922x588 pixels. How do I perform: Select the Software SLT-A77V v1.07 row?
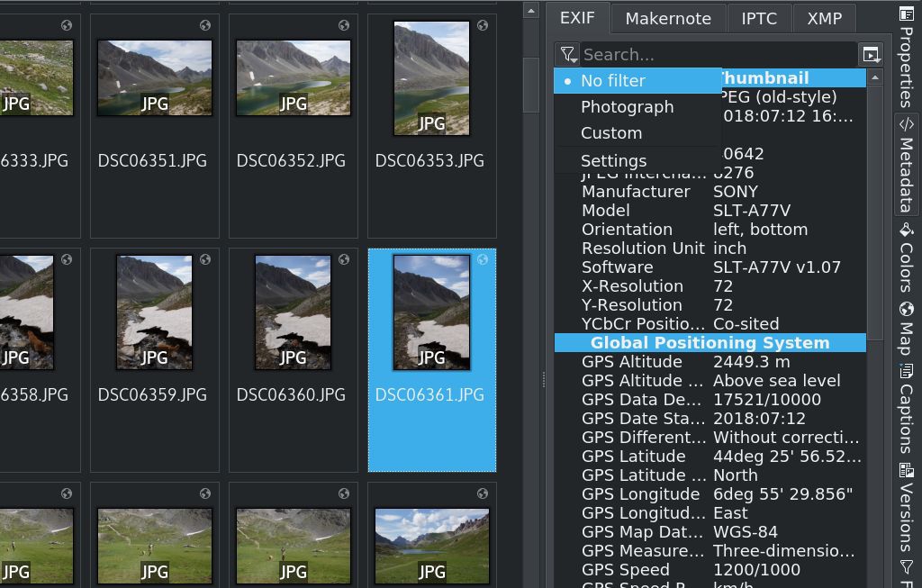710,267
